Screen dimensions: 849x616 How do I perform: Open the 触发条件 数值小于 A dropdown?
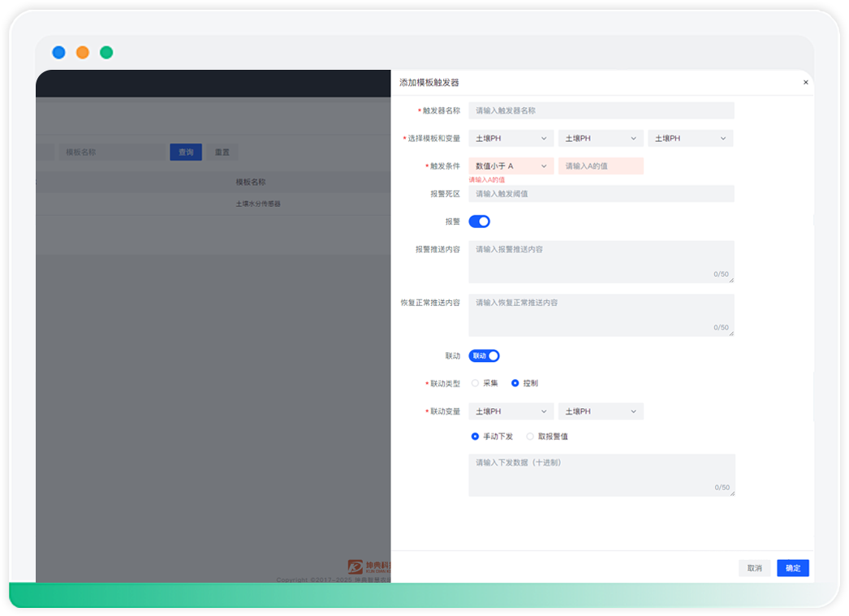click(511, 166)
